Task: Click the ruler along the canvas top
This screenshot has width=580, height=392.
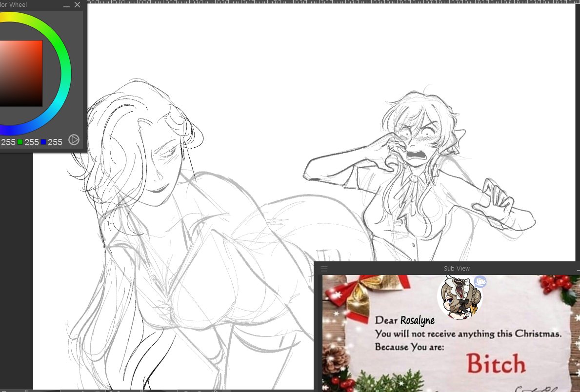Action: (333, 2)
